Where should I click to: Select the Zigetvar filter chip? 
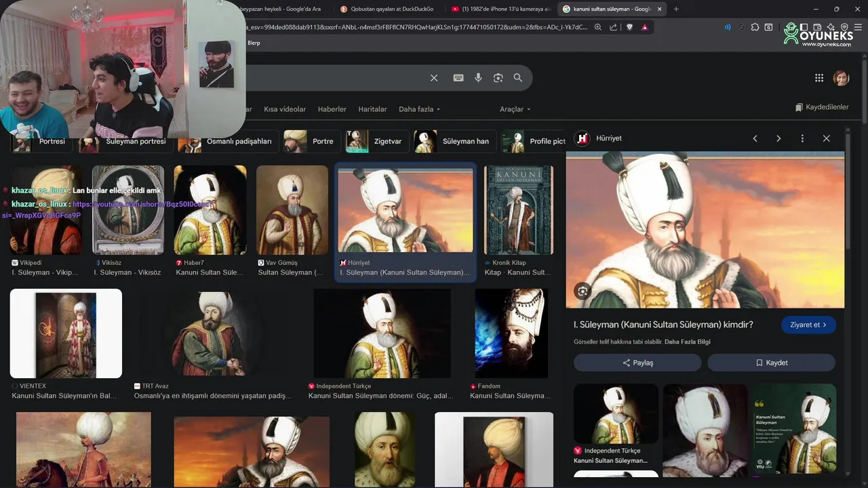click(378, 142)
